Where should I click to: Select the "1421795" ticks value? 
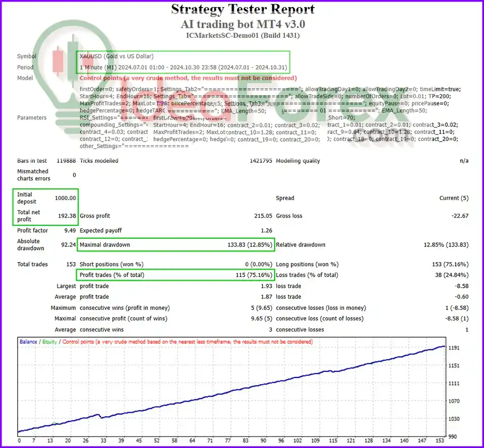click(261, 161)
